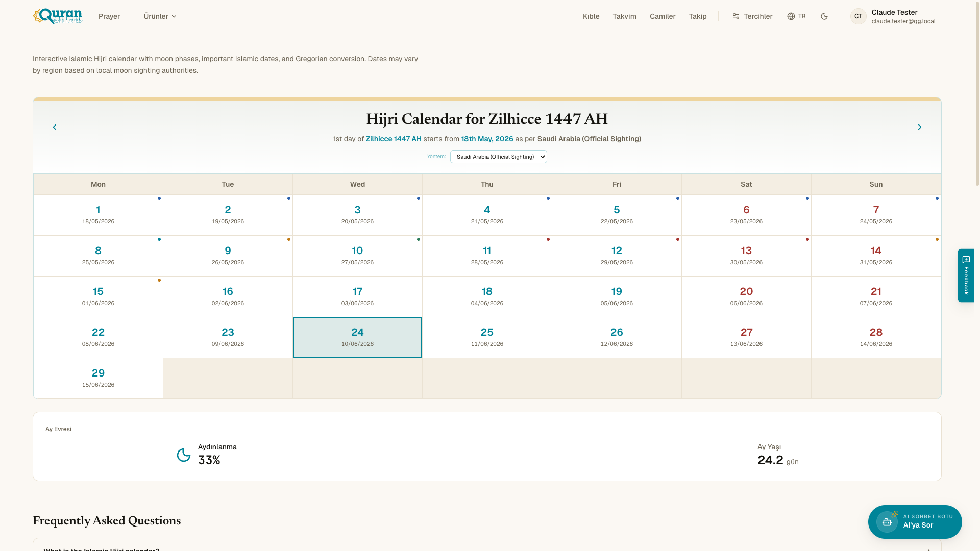Viewport: 980px width, 551px height.
Task: Open the Takvim nav link
Action: click(624, 16)
